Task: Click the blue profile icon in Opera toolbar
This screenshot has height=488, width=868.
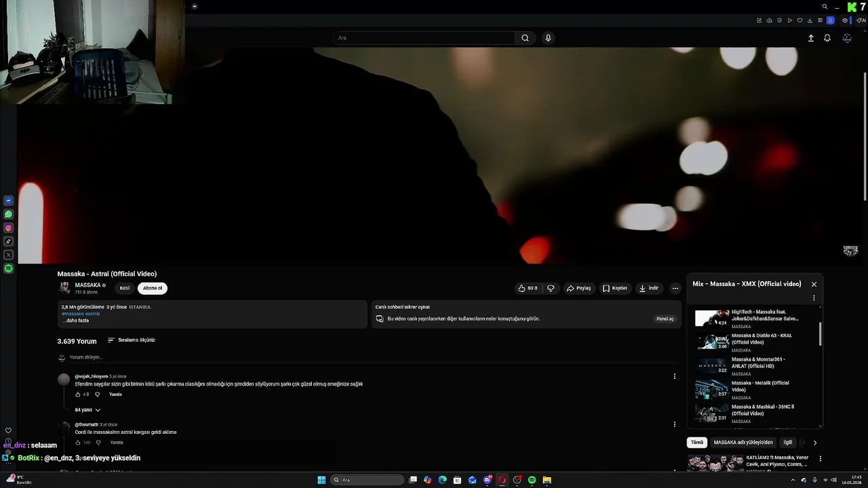Action: (x=830, y=20)
